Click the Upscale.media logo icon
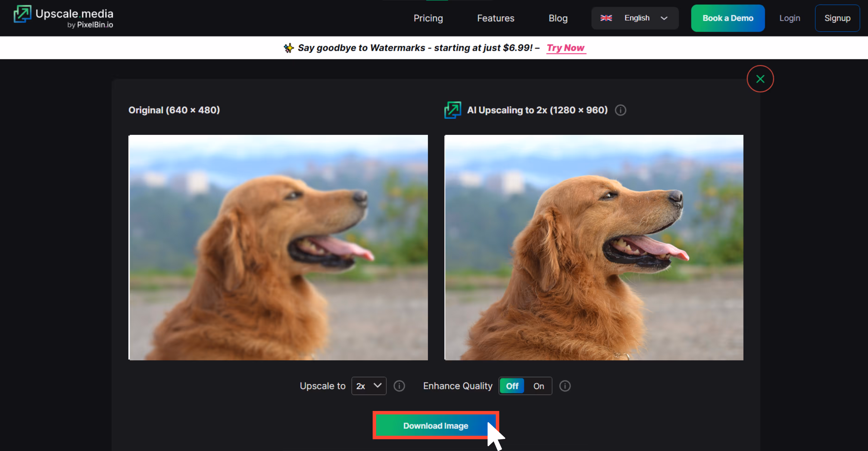 [x=22, y=14]
